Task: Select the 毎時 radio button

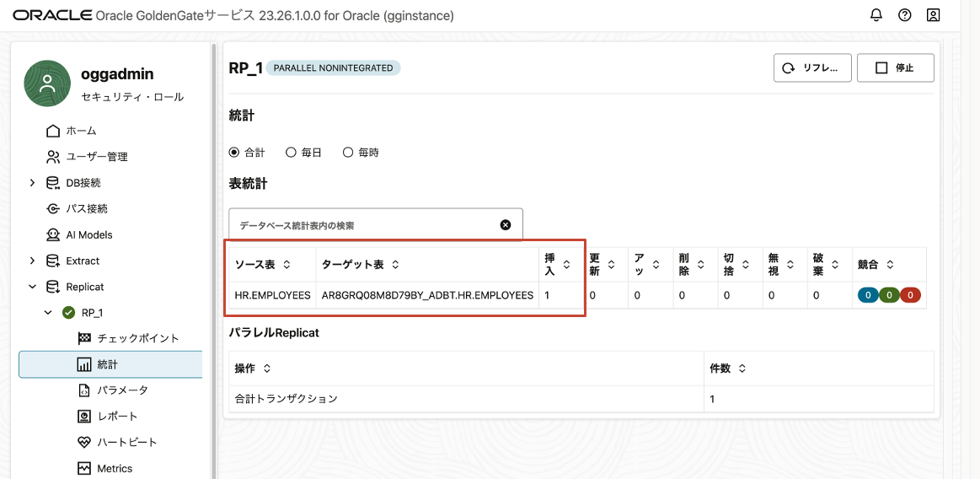Action: (347, 153)
